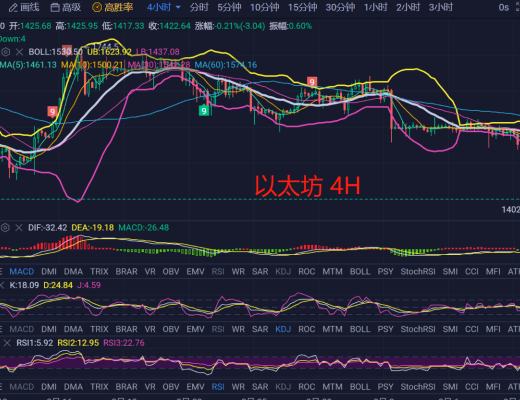
Task: Switch chart to 2小时 interval
Action: click(408, 7)
